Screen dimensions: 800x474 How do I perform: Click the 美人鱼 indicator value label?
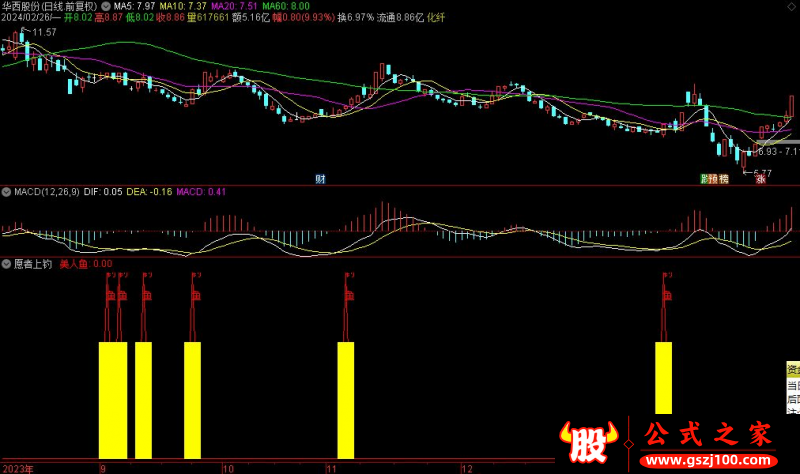86,265
